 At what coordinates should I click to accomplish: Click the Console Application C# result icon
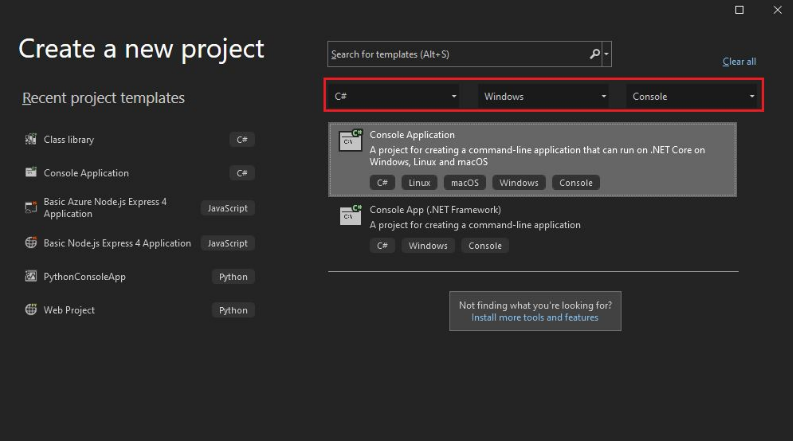point(350,140)
